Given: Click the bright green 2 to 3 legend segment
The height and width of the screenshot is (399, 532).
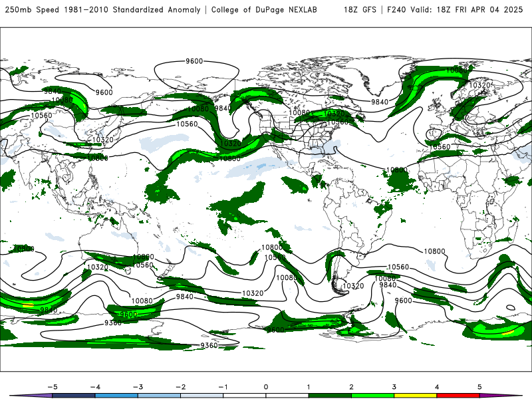Looking at the screenshot, I should (373, 396).
